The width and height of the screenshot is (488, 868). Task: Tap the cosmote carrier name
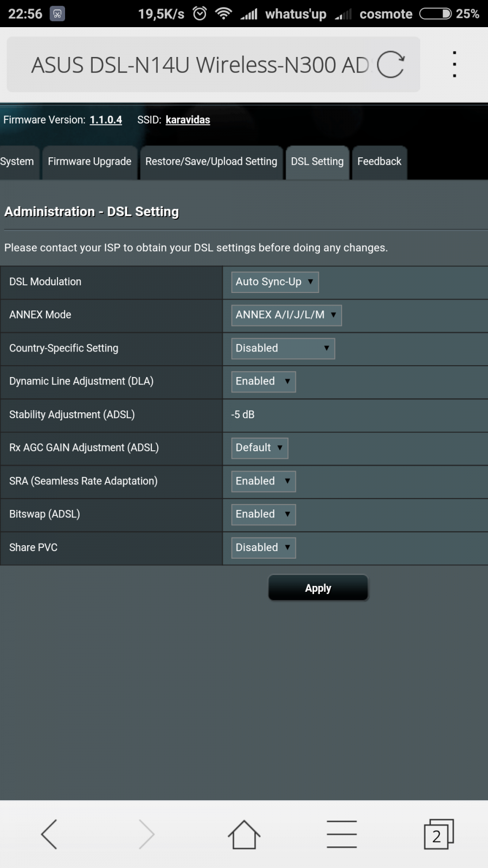click(x=386, y=14)
